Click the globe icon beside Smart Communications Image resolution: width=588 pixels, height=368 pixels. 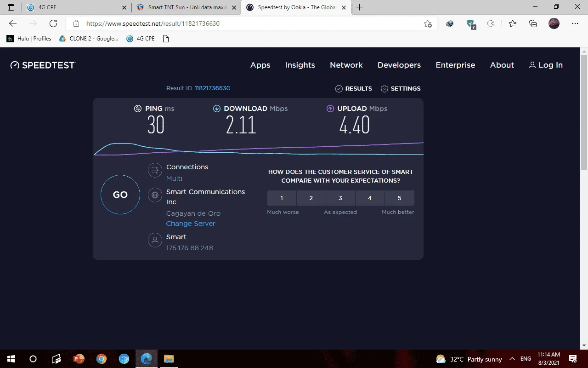[155, 195]
